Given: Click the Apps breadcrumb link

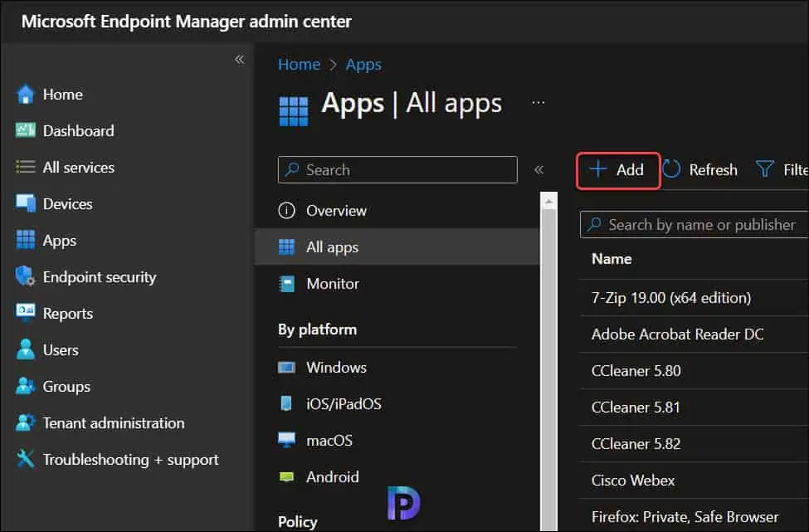Looking at the screenshot, I should pos(363,65).
